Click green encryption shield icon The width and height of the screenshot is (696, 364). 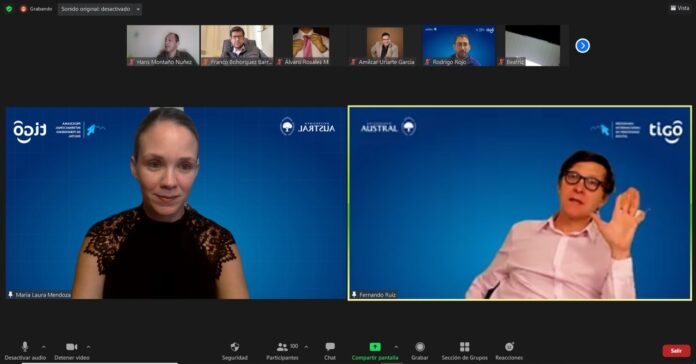coord(8,8)
